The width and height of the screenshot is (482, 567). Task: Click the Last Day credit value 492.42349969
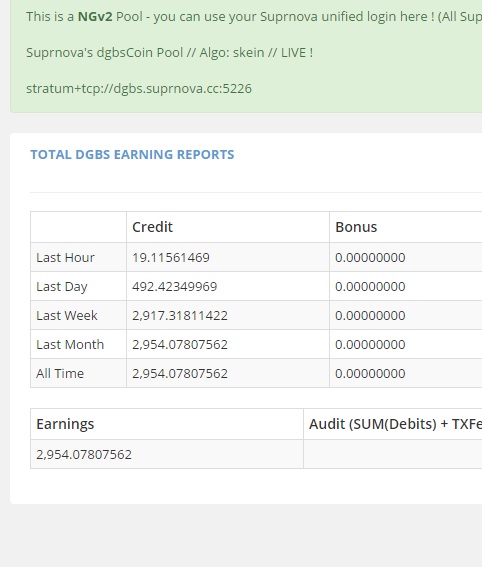(x=175, y=286)
